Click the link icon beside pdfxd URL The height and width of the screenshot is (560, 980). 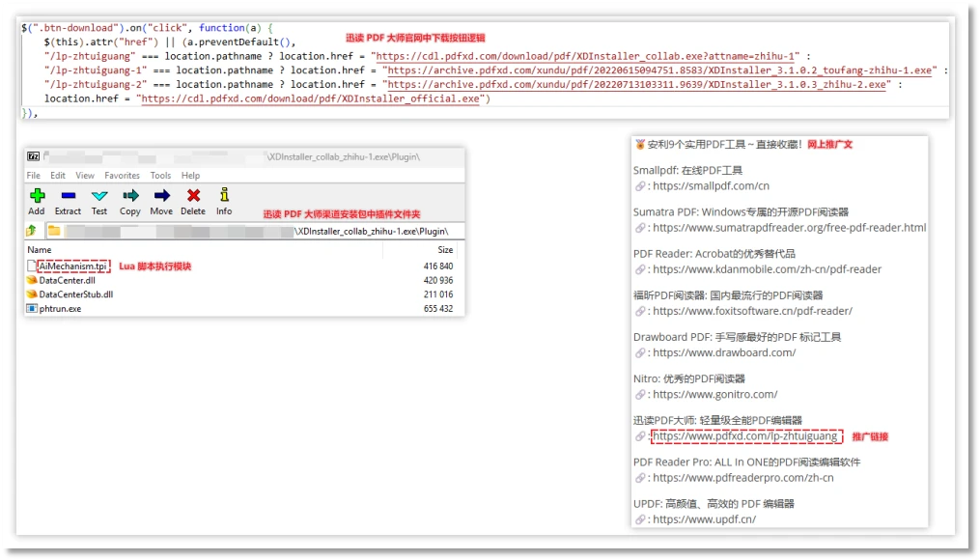point(640,436)
